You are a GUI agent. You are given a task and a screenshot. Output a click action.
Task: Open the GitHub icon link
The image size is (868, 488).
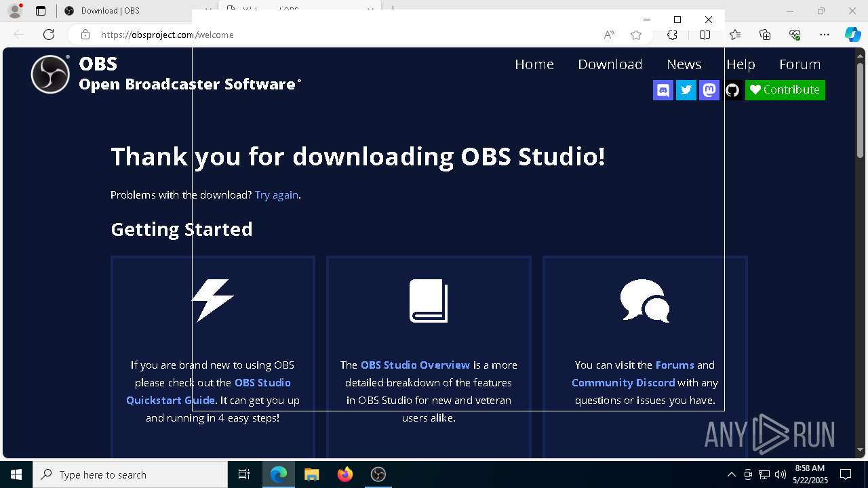[732, 90]
